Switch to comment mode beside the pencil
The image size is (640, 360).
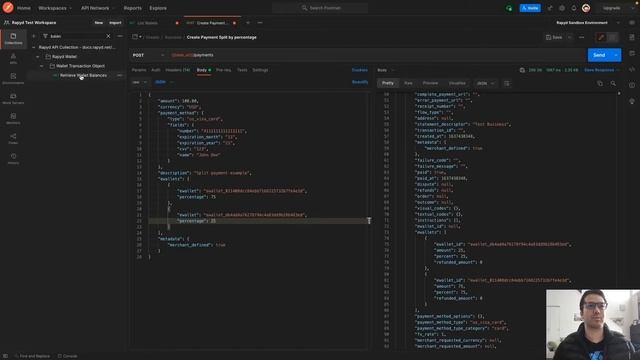(x=612, y=37)
